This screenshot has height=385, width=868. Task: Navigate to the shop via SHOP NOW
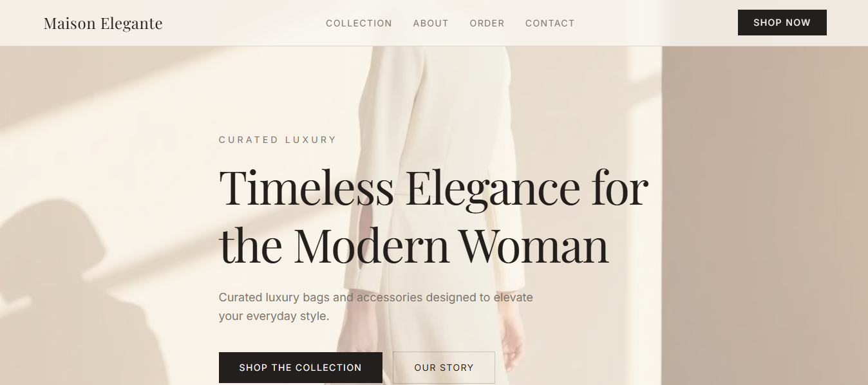[x=782, y=23]
